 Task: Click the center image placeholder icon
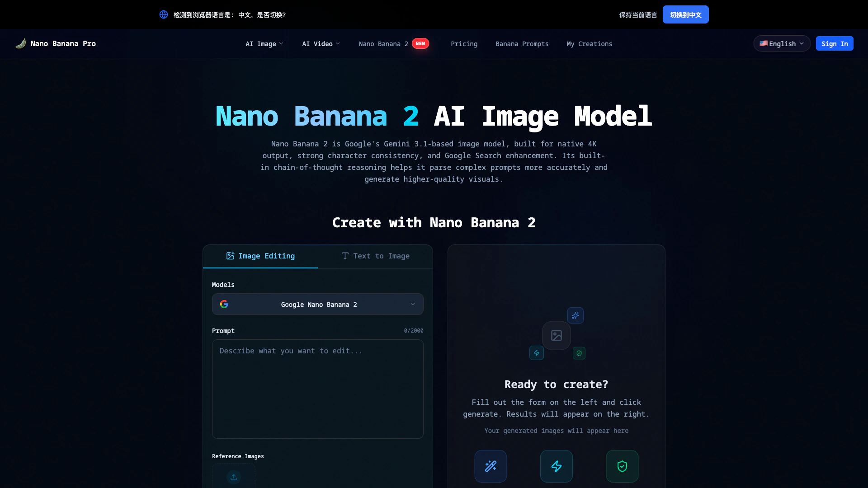click(x=556, y=335)
